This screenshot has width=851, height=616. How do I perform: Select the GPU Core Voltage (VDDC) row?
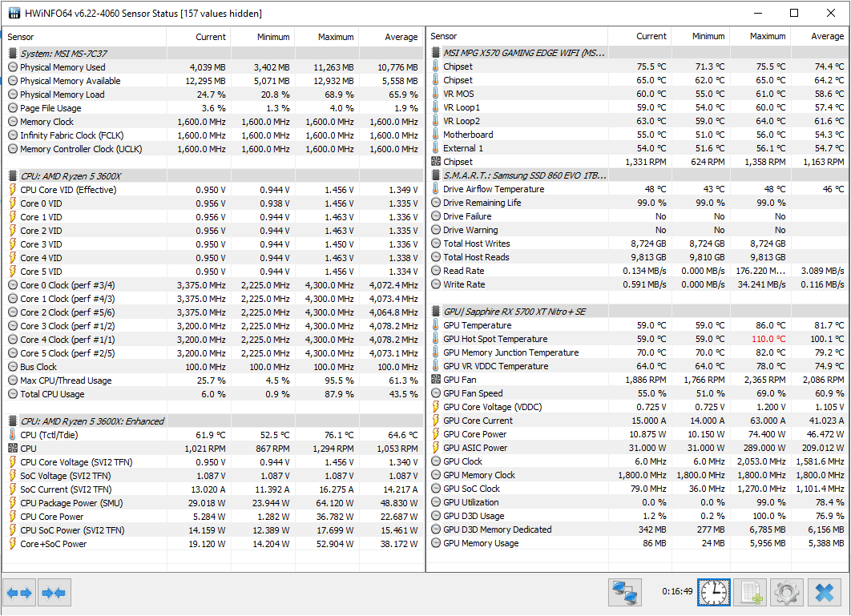pyautogui.click(x=638, y=407)
